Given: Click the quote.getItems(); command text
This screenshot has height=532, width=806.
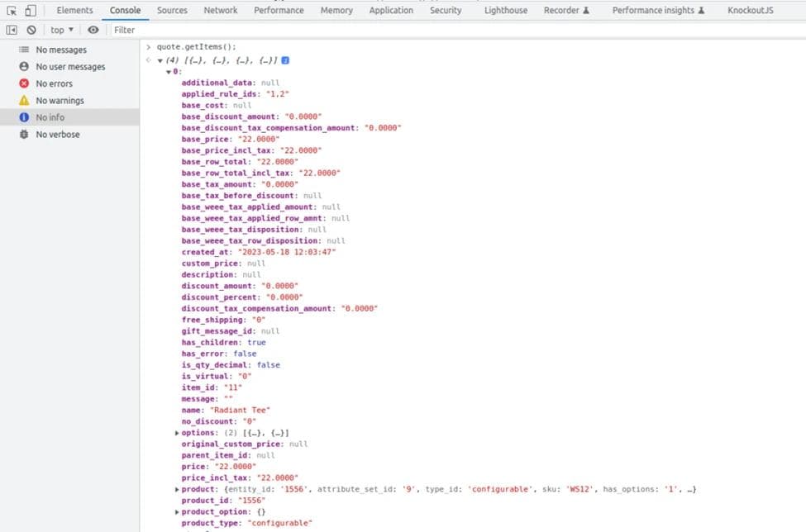Looking at the screenshot, I should coord(197,47).
